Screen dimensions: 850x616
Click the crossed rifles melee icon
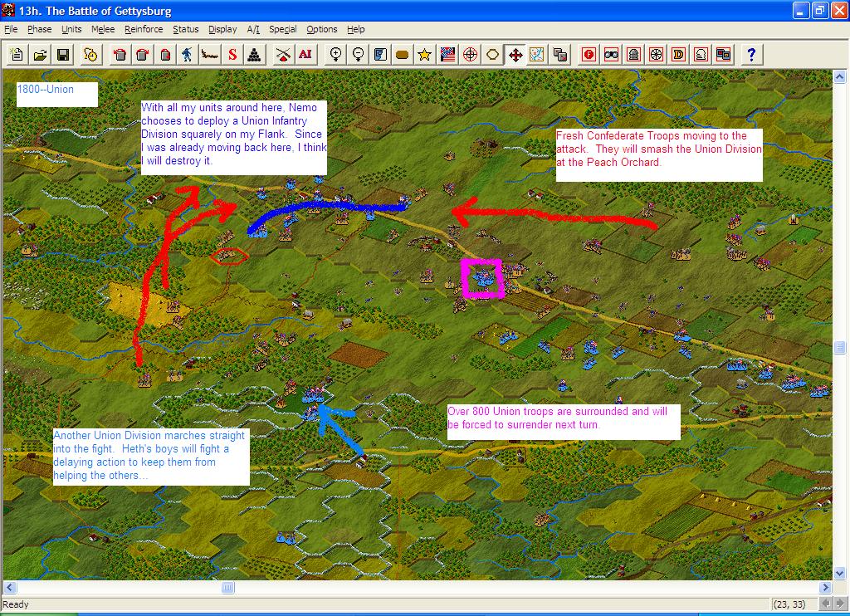pos(283,54)
